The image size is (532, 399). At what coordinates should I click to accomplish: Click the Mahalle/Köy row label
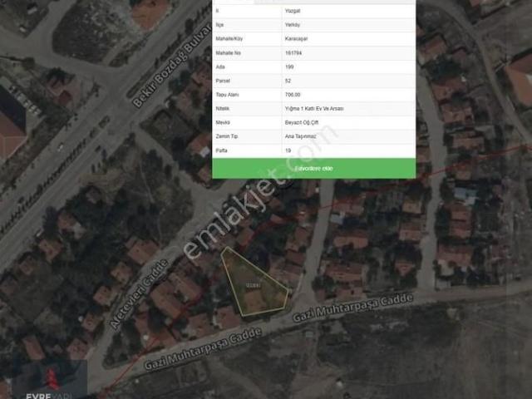(229, 39)
